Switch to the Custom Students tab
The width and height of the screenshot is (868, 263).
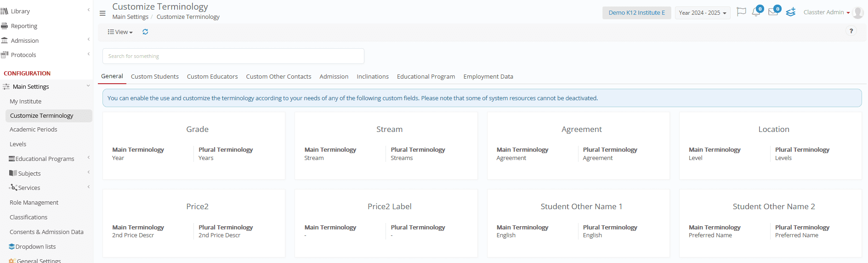pyautogui.click(x=155, y=76)
